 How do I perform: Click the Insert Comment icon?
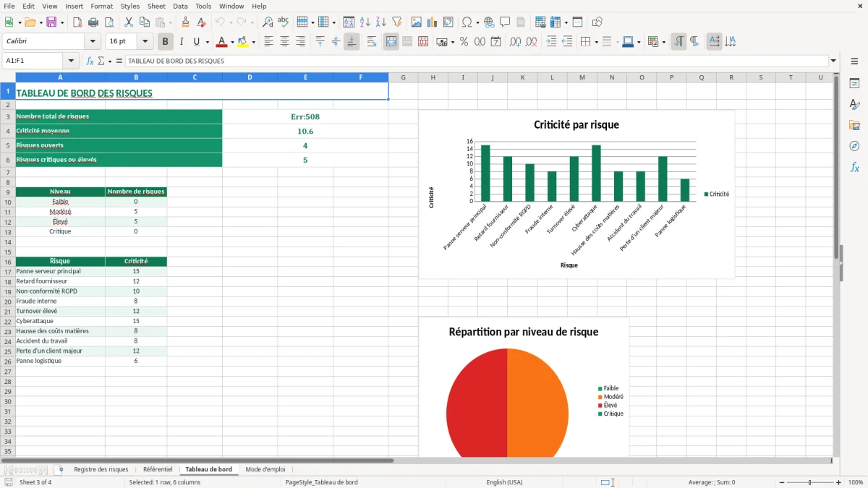tap(504, 22)
